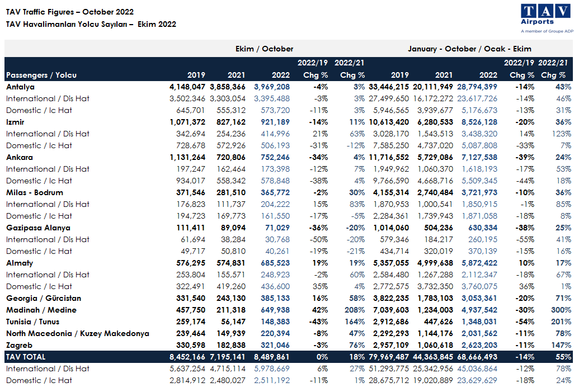Click Gazipasa Alanya October 2022 value 71,029

coord(277,228)
